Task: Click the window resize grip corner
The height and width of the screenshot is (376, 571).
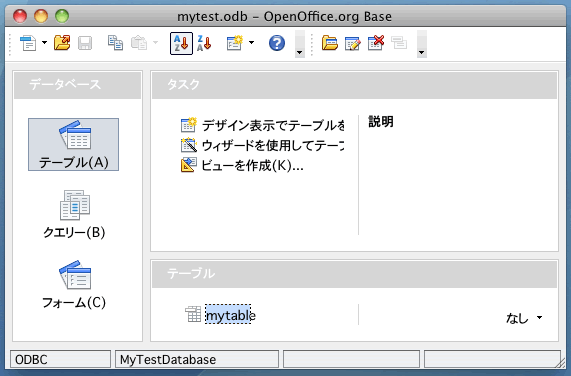Action: click(x=561, y=363)
